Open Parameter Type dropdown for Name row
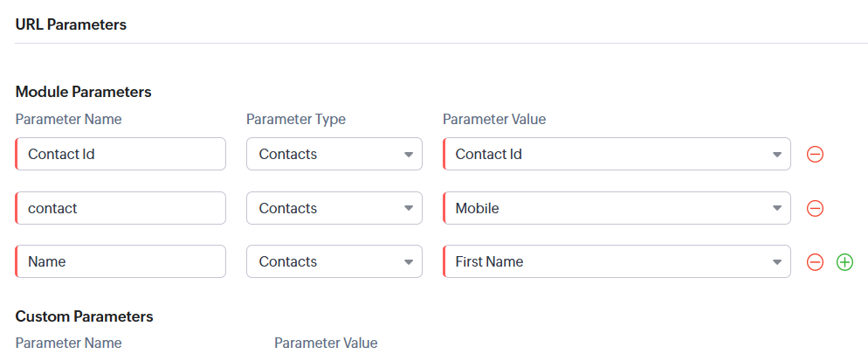868x354 pixels. (334, 261)
